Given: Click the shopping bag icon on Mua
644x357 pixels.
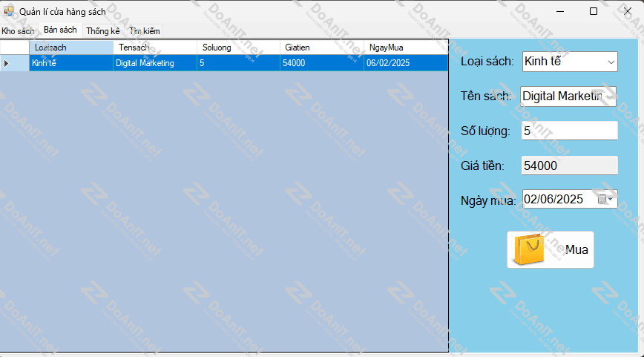Looking at the screenshot, I should 529,249.
